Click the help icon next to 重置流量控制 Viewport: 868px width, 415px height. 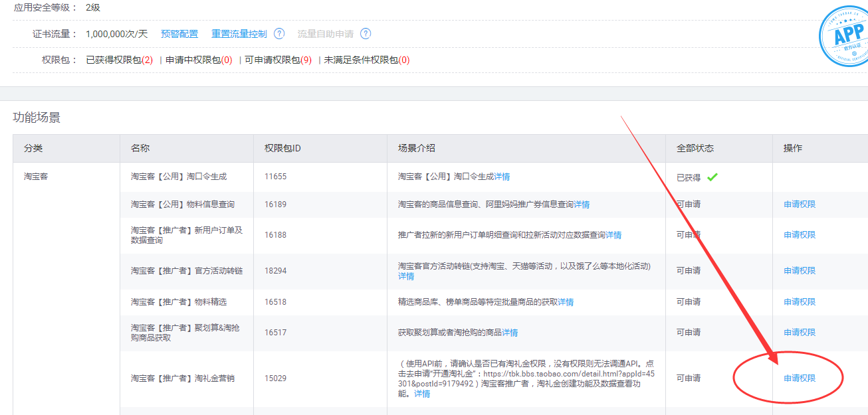click(x=279, y=34)
